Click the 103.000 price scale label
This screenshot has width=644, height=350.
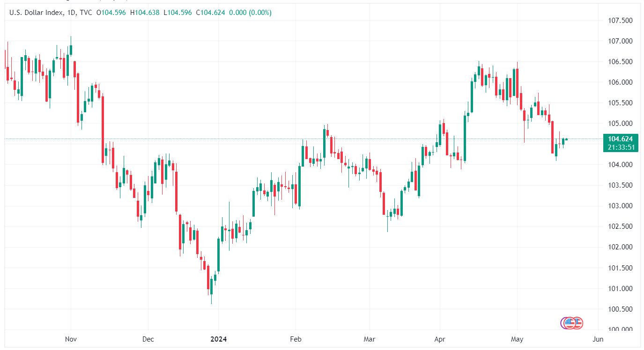[x=620, y=206]
